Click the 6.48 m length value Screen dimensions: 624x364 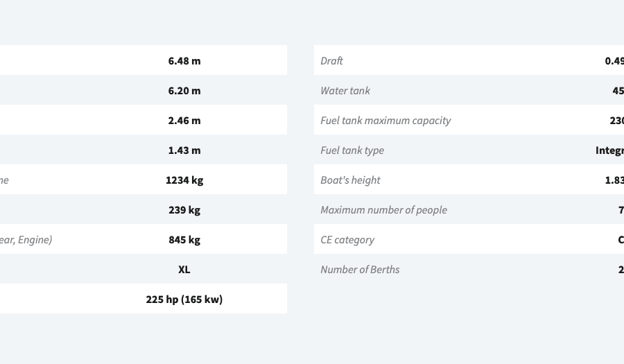coord(184,61)
